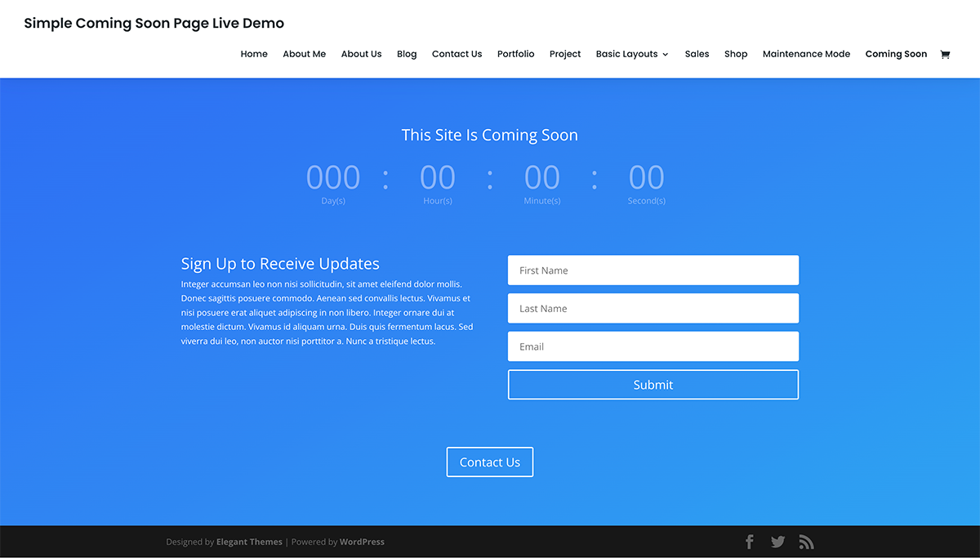Viewport: 980px width, 558px height.
Task: Navigate to Blog in the menu
Action: tap(407, 54)
